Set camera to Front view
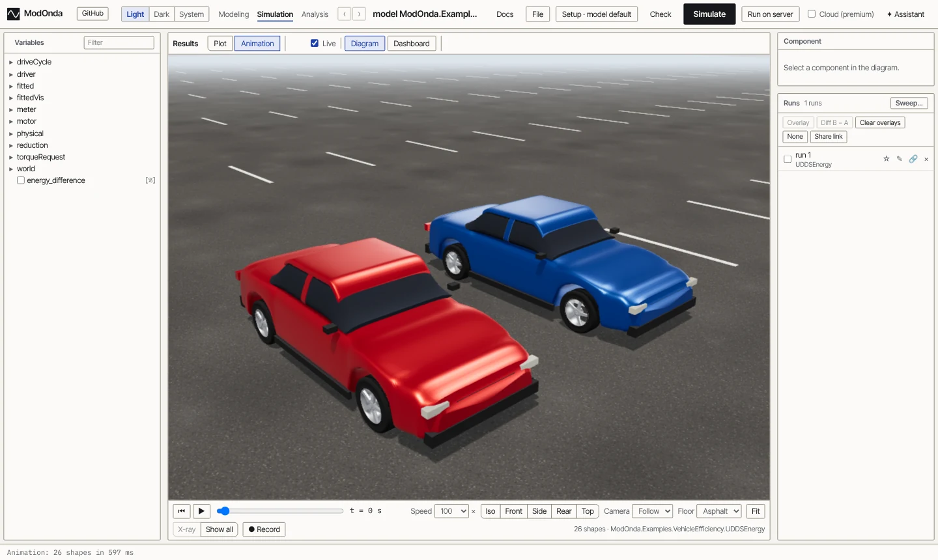This screenshot has height=560, width=938. pos(514,511)
